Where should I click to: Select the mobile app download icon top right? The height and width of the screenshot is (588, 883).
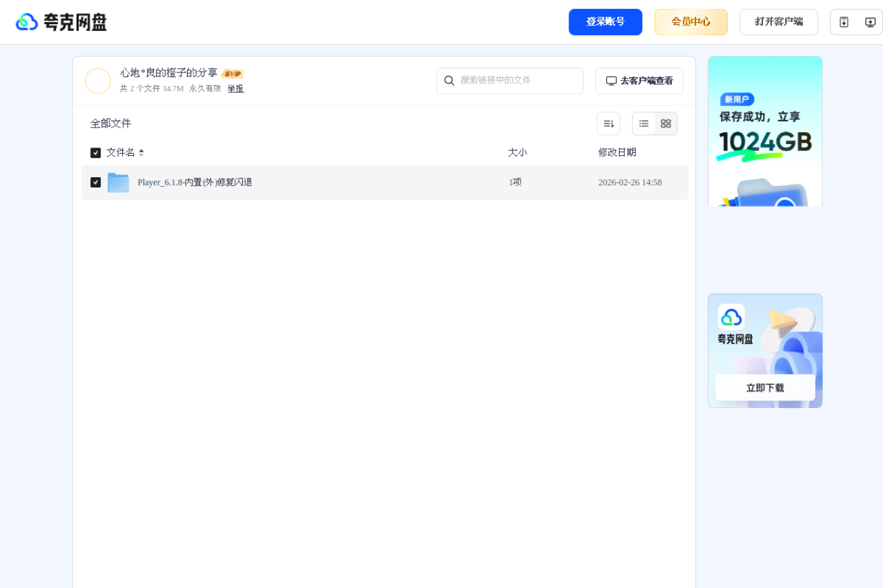(844, 21)
